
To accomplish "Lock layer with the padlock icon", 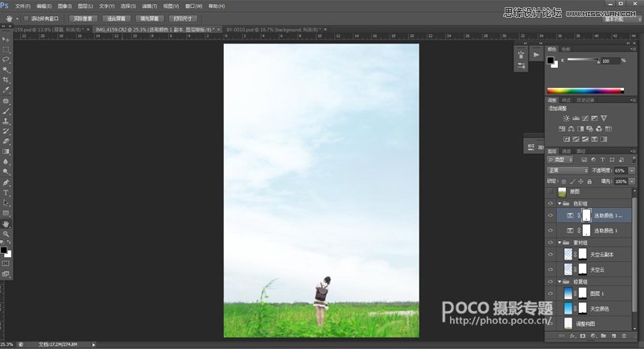I will click(x=589, y=181).
